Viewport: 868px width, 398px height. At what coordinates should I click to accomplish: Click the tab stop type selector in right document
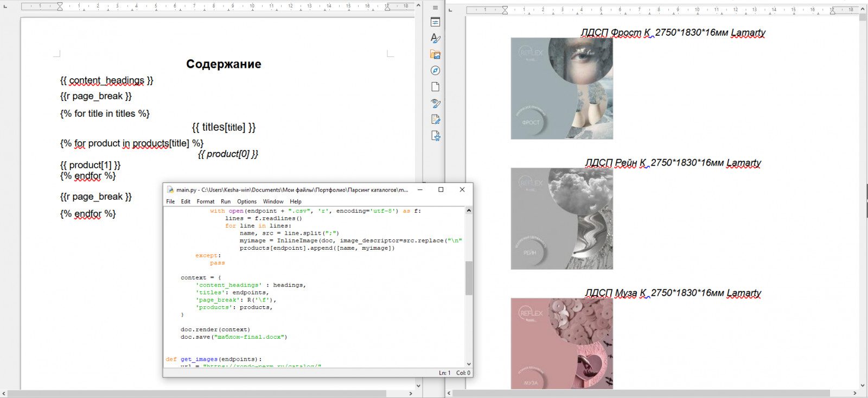pos(450,10)
